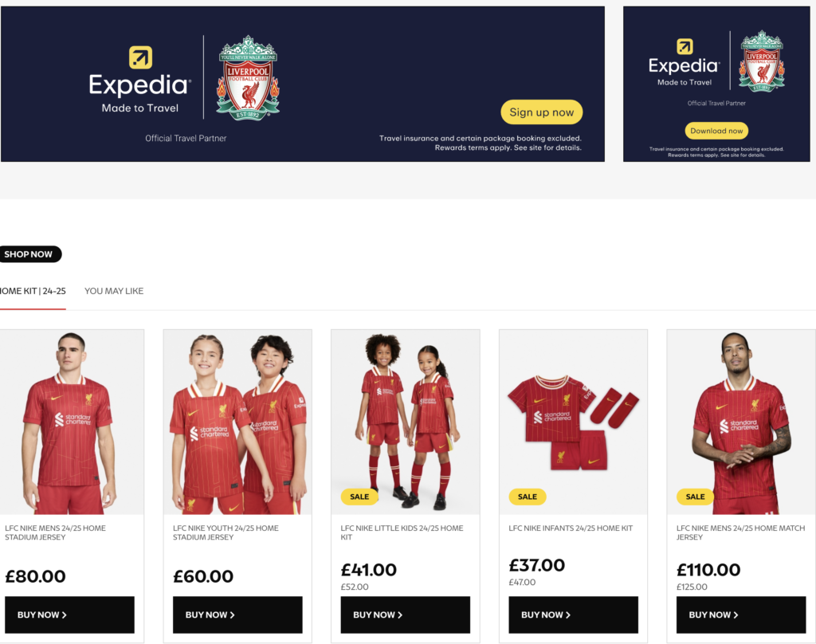Buy now the £60.00 Youth Stadium Jersey

[237, 615]
